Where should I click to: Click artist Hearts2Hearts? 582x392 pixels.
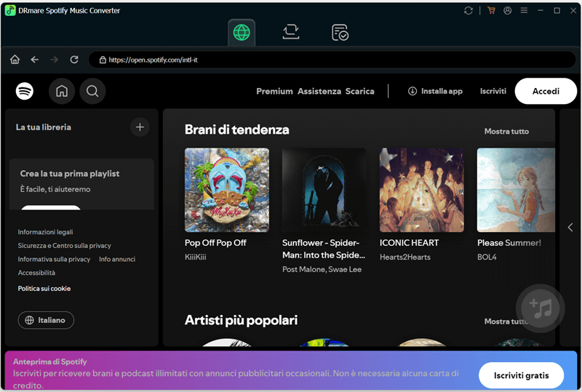point(405,257)
